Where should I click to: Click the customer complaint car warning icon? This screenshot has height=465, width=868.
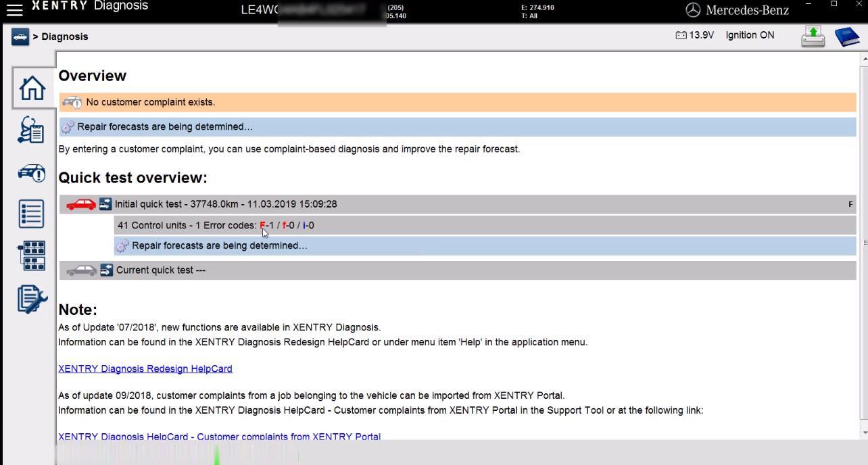[72, 102]
